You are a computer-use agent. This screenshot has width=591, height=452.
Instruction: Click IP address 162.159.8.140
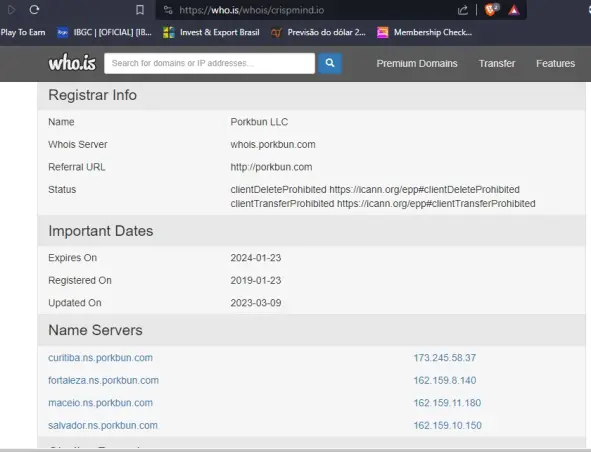point(445,380)
